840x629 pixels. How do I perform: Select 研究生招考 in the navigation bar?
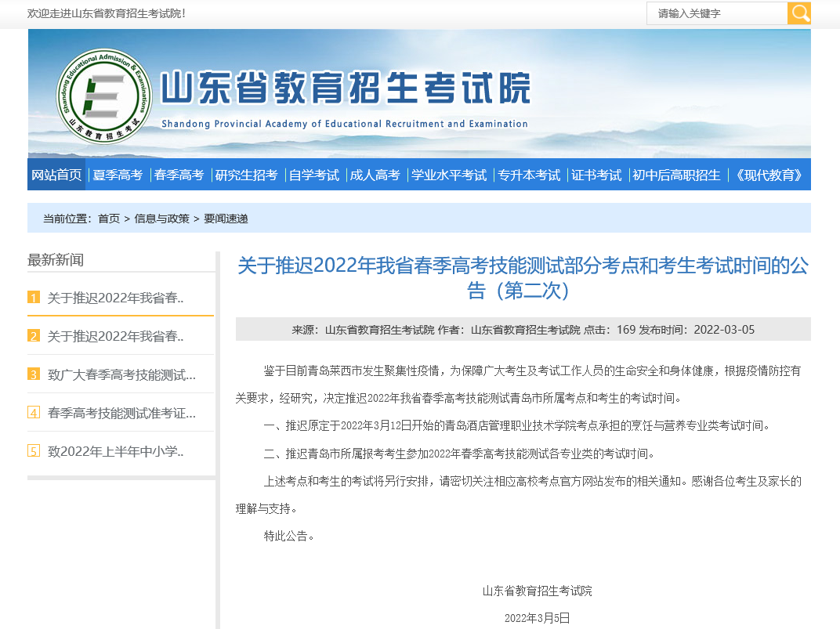click(246, 175)
